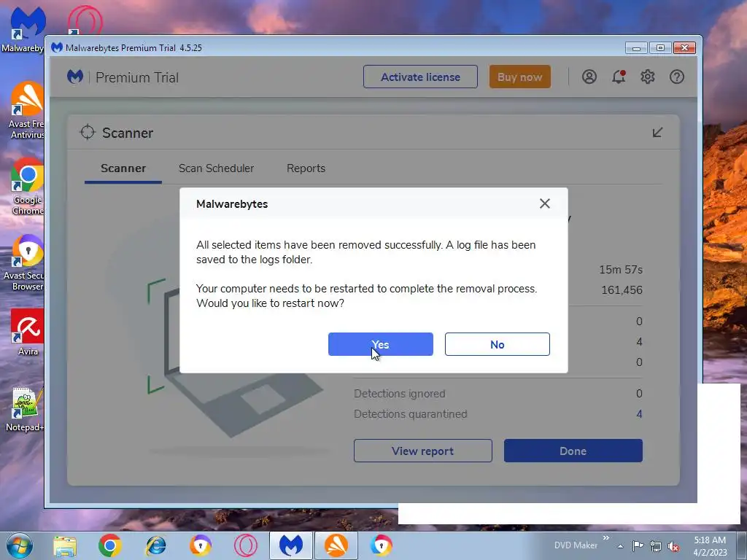Click the items scanned value 161,456
Viewport: 747px width, 560px height.
point(622,290)
